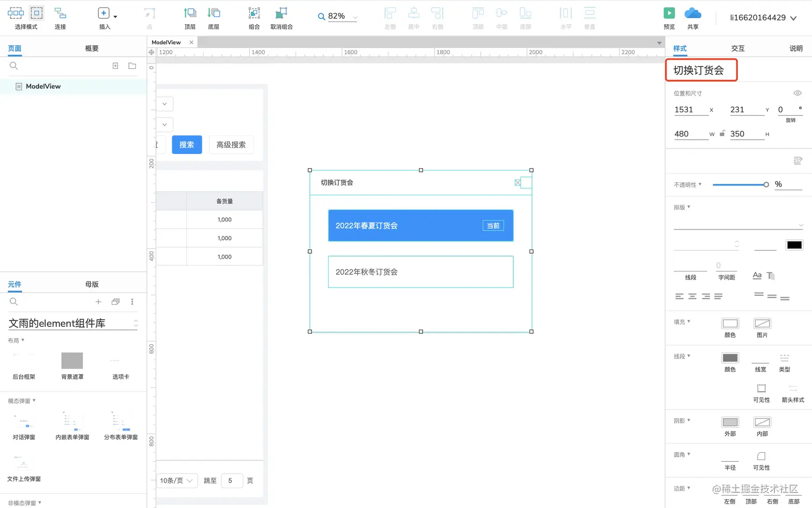Screen dimensions: 812x508
Task: Launch the prototype preview (预览)
Action: (x=669, y=13)
